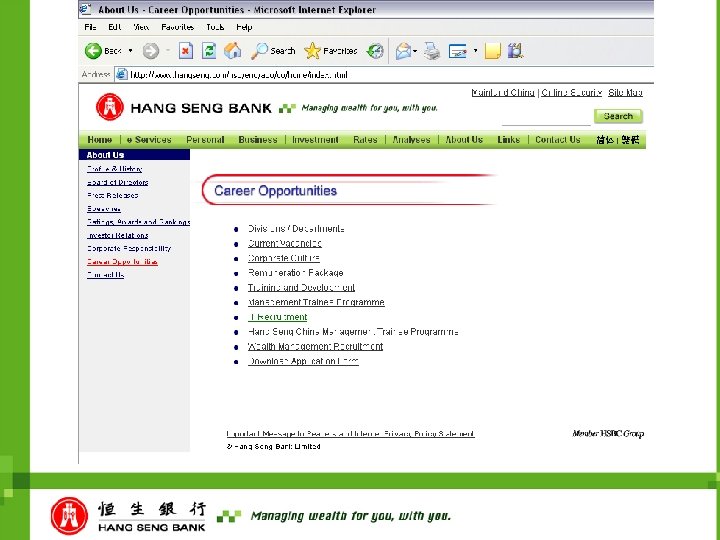Go back using the green Back arrow

tap(93, 51)
